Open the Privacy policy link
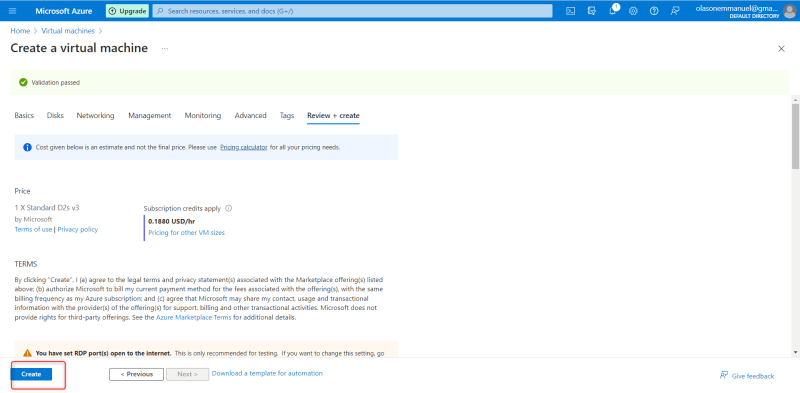800x393 pixels. point(78,230)
